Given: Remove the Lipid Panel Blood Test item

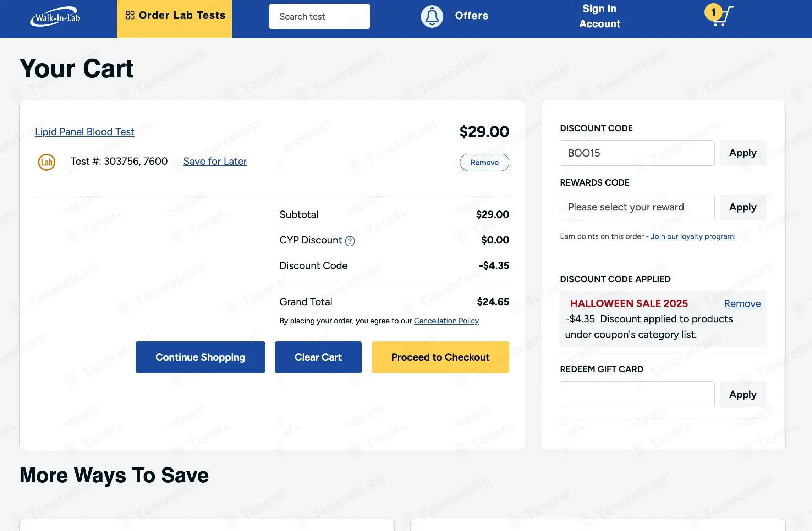Looking at the screenshot, I should 484,163.
